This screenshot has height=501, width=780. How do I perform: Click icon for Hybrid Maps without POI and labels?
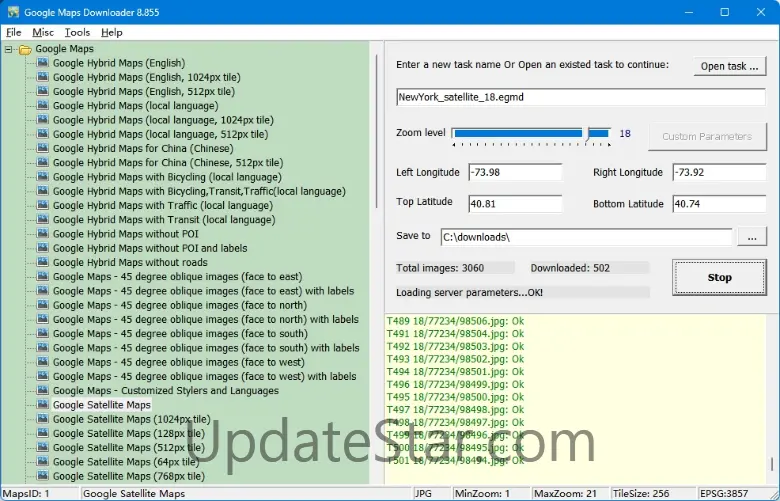[43, 248]
